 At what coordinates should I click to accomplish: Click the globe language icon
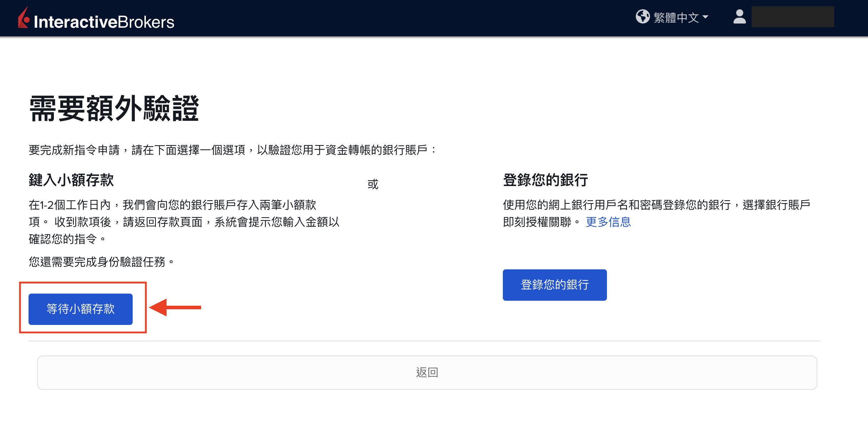643,17
